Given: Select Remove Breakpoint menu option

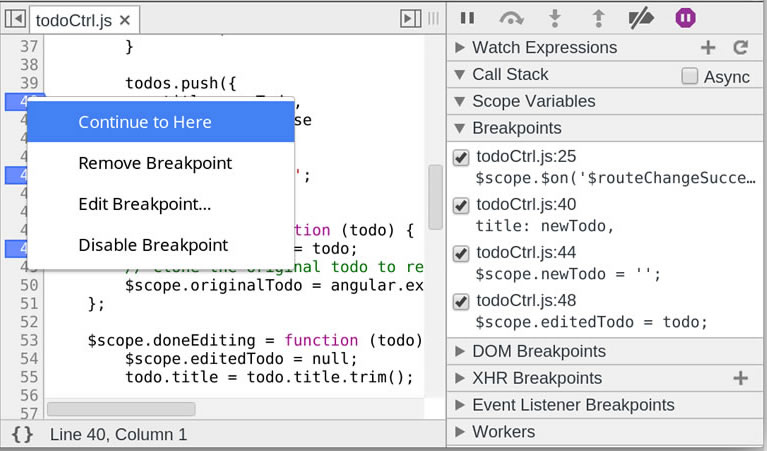Looking at the screenshot, I should [x=155, y=163].
